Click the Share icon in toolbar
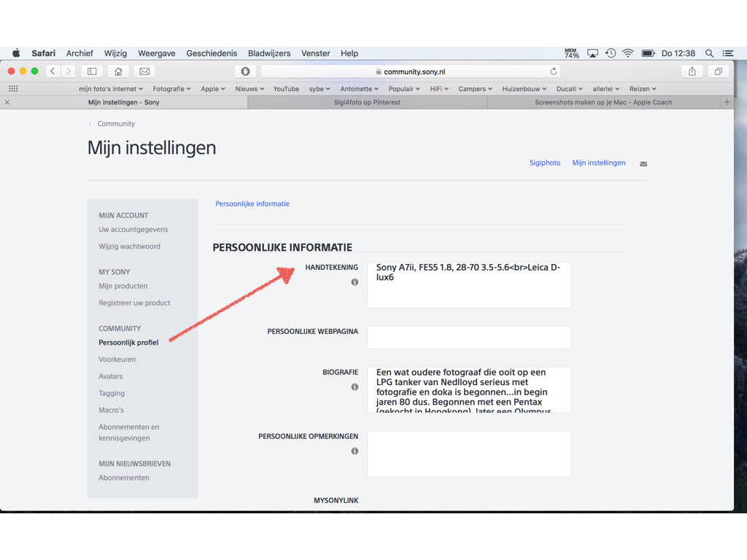The width and height of the screenshot is (747, 560). pyautogui.click(x=692, y=71)
